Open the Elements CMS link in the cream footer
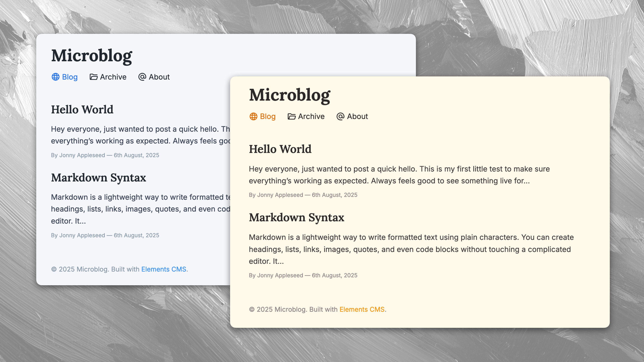 tap(362, 309)
